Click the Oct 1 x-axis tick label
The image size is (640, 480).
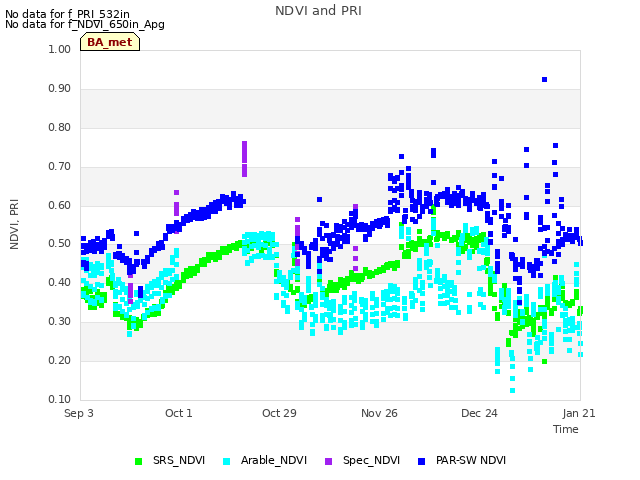point(178,413)
